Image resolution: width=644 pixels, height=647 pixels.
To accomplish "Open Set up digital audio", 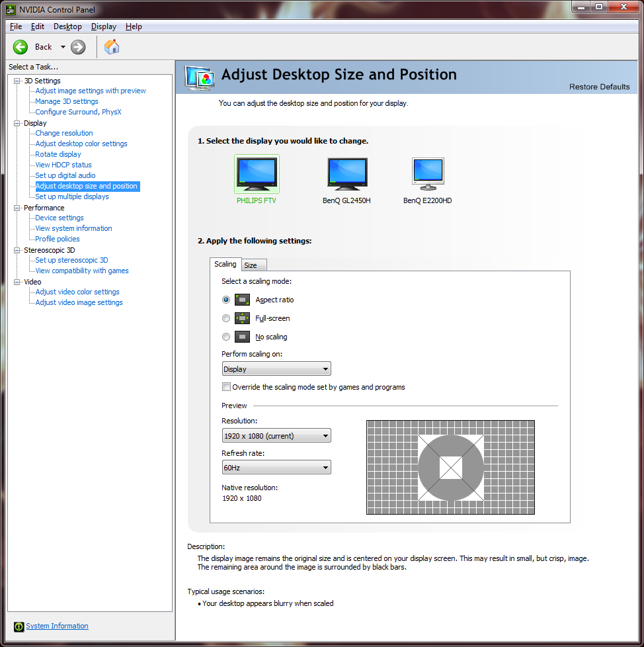I will pyautogui.click(x=65, y=175).
